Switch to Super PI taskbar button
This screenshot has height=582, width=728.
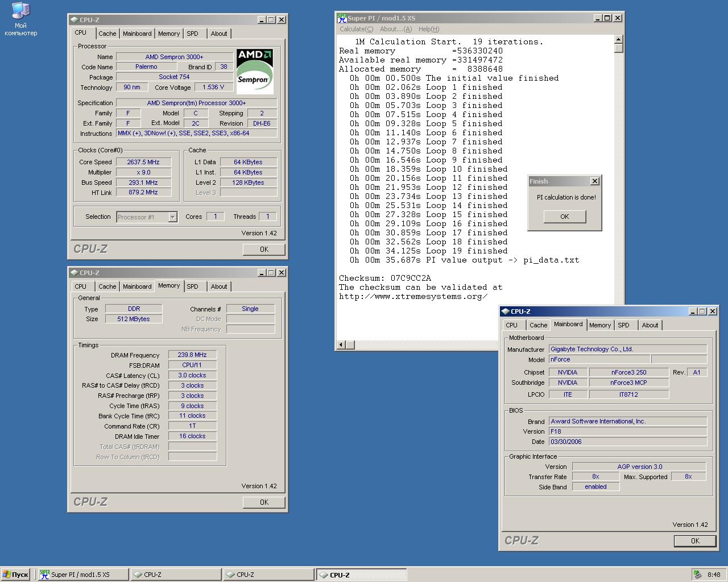82,575
